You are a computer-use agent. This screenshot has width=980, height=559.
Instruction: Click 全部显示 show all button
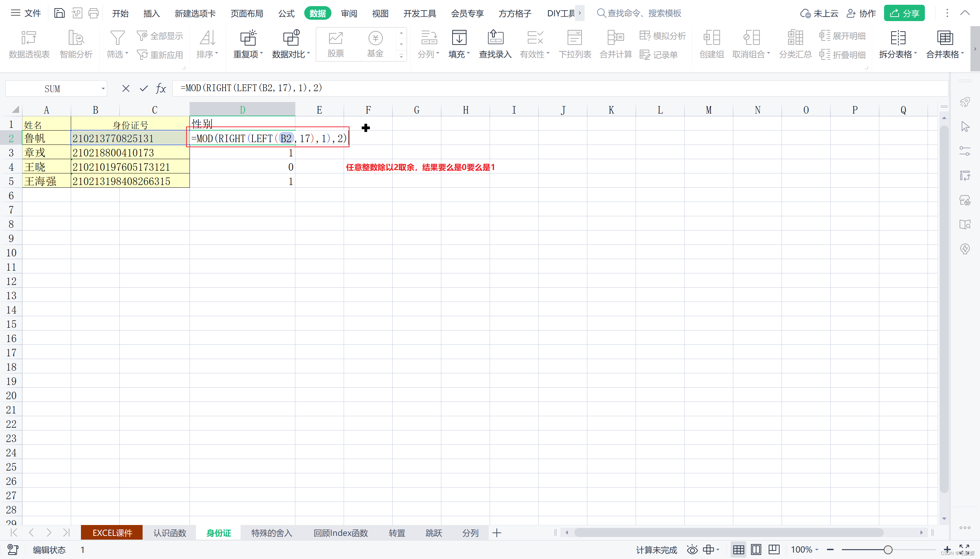pyautogui.click(x=160, y=36)
